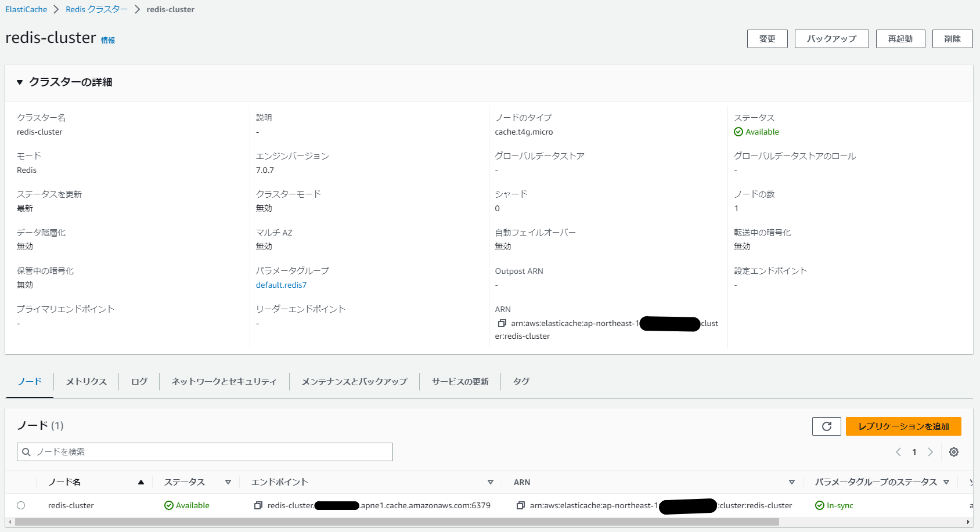Viewport: 980px width, 532px height.
Task: Copy the cluster ARN using the copy icon
Action: [502, 323]
